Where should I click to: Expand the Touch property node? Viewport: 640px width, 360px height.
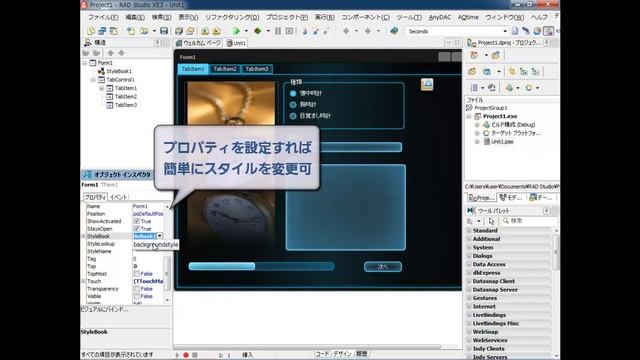pyautogui.click(x=84, y=281)
